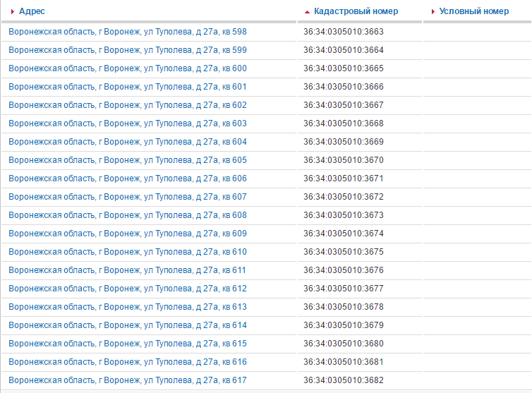The width and height of the screenshot is (532, 393).
Task: Select cadastral number 36:34:0305010:3671 cell
Action: pyautogui.click(x=344, y=179)
